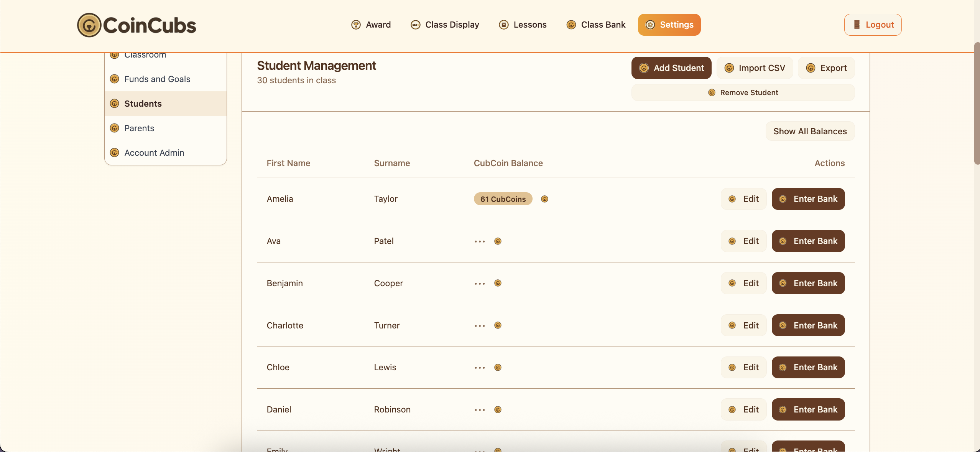Image resolution: width=980 pixels, height=452 pixels.
Task: Edit Daniel Robinson's student record
Action: point(743,410)
